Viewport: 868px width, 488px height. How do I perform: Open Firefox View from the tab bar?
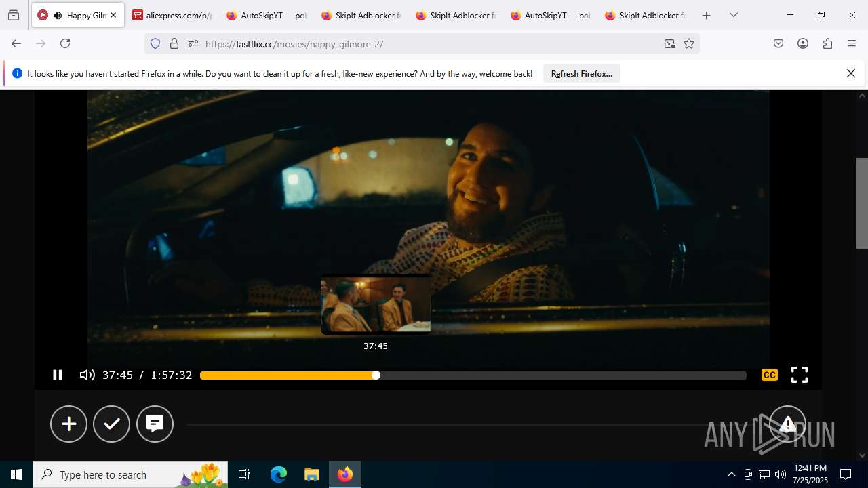(14, 15)
